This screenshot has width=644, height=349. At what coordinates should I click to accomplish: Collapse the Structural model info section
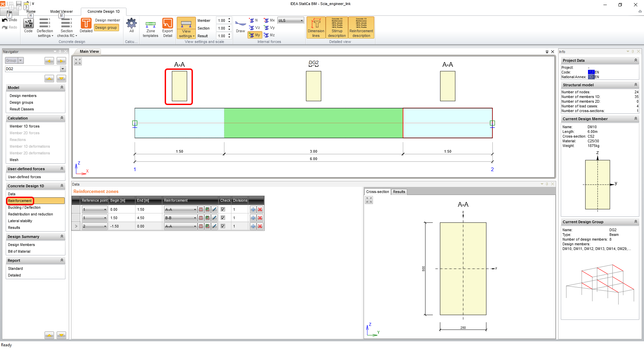pyautogui.click(x=636, y=85)
